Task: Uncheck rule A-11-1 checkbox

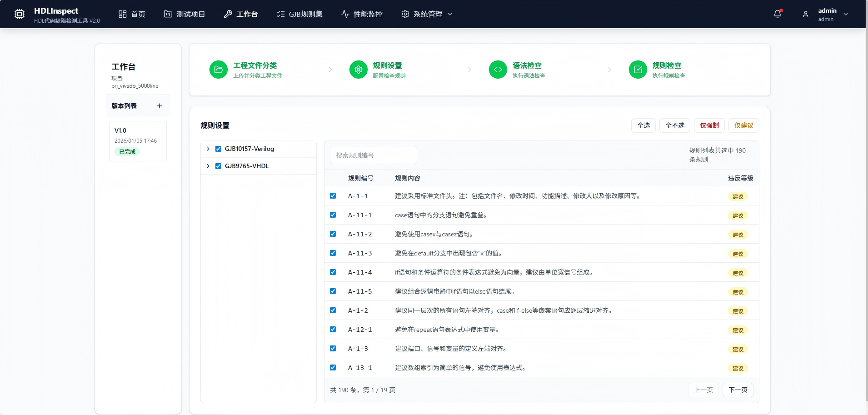Action: (x=333, y=215)
